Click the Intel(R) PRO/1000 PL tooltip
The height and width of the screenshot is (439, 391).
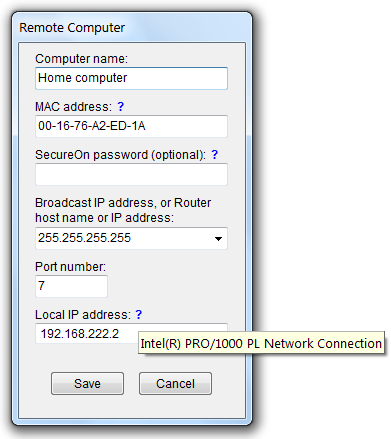(261, 343)
